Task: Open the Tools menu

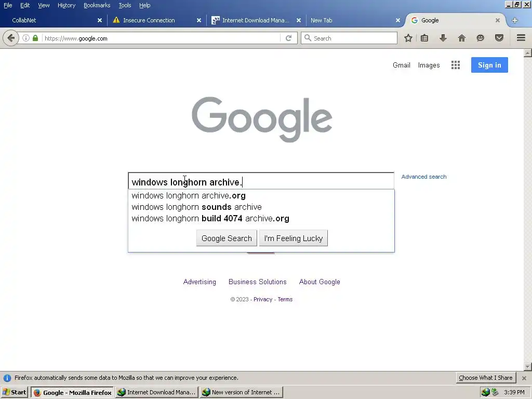Action: 125,5
